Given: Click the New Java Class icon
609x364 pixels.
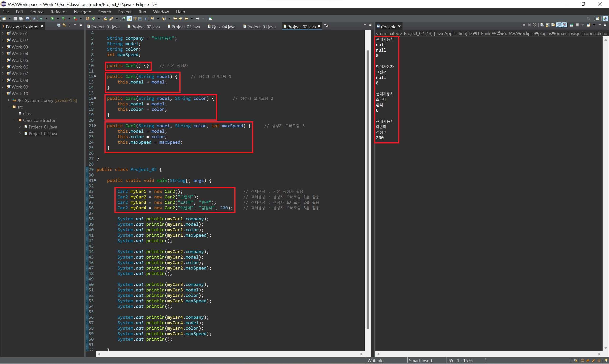Looking at the screenshot, I should 94,19.
